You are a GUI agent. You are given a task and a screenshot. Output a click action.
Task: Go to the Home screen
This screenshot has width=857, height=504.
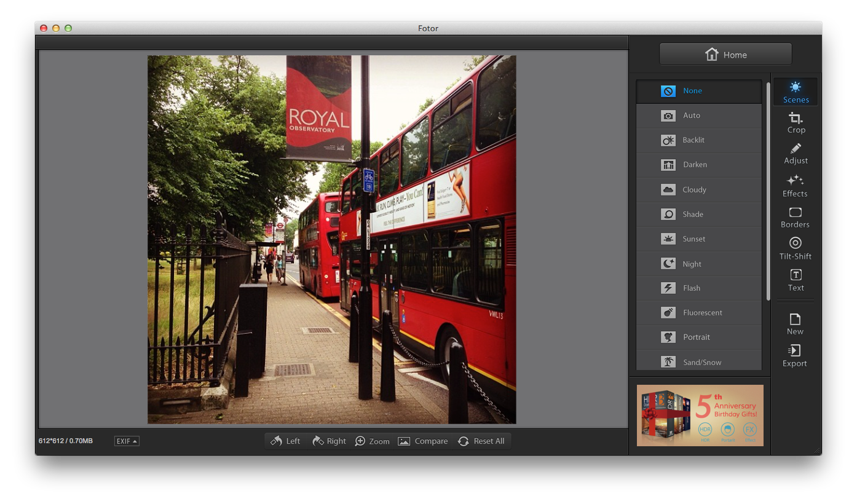[x=725, y=55]
